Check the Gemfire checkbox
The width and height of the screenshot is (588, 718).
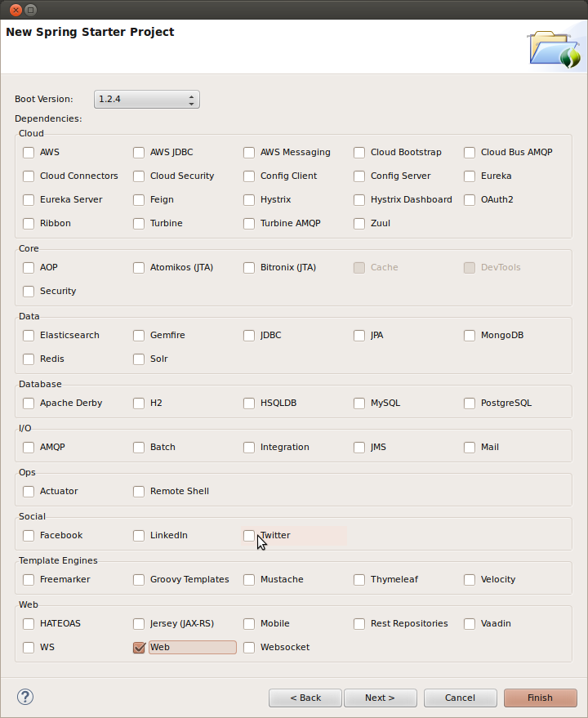(139, 336)
